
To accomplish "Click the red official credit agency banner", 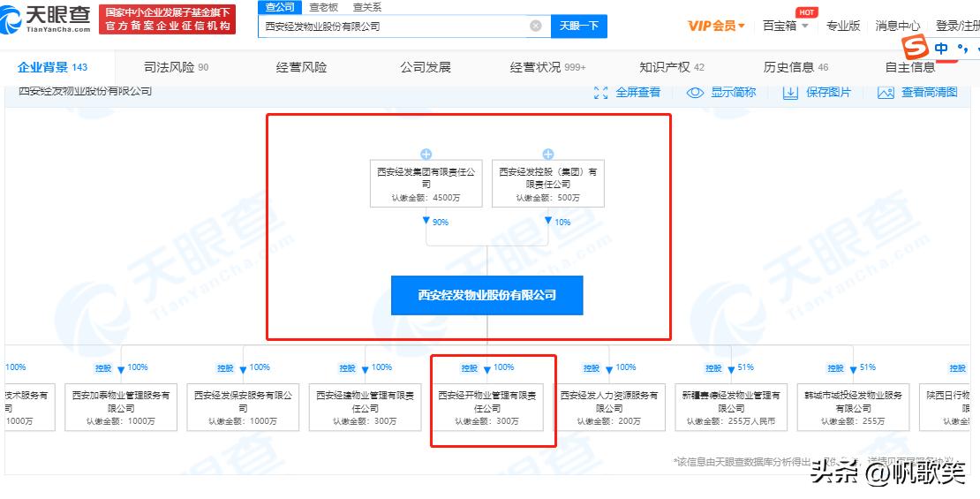I will click(x=167, y=19).
